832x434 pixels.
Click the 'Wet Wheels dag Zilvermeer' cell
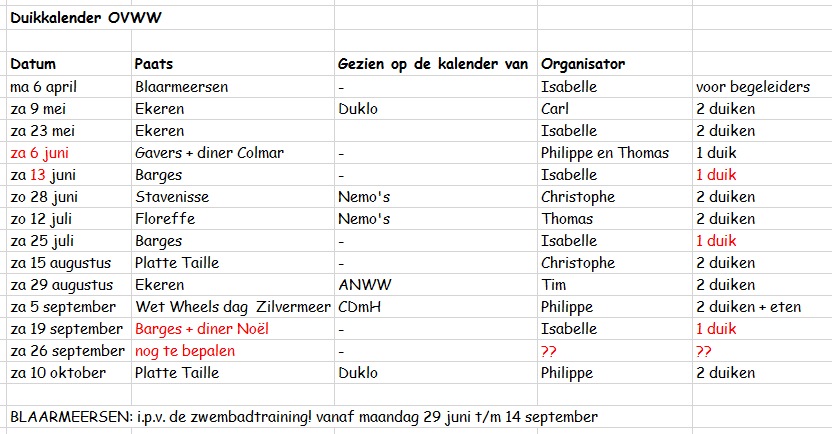point(233,307)
